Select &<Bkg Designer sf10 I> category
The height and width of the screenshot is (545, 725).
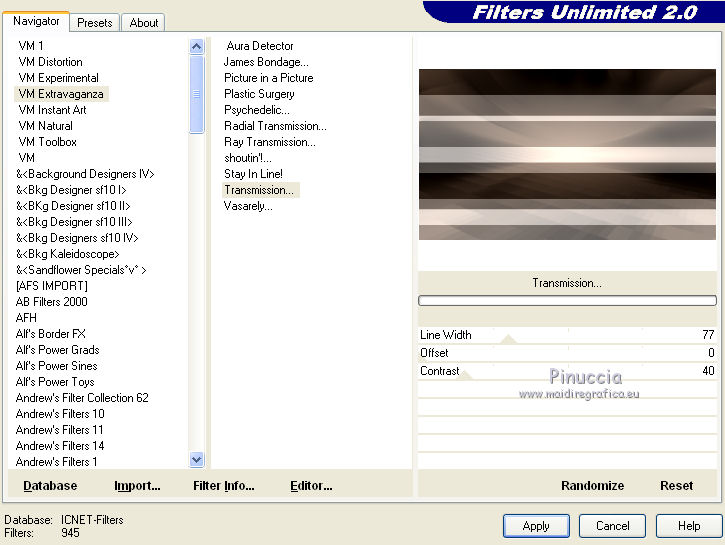[x=71, y=190]
